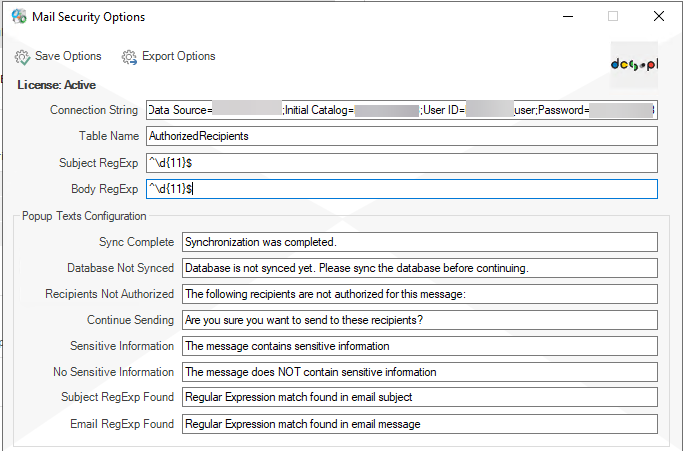Click the Body RegExp label
This screenshot has height=451, width=683.
[105, 189]
